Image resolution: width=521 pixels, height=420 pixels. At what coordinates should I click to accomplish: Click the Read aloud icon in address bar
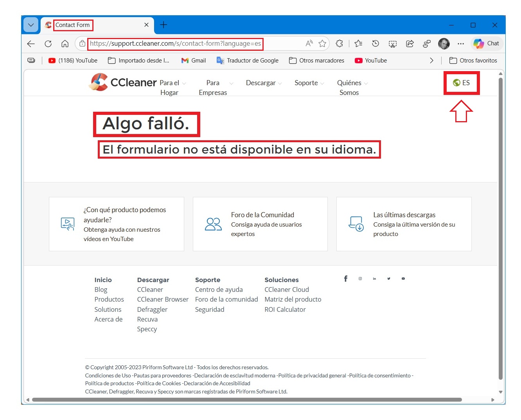pyautogui.click(x=309, y=44)
